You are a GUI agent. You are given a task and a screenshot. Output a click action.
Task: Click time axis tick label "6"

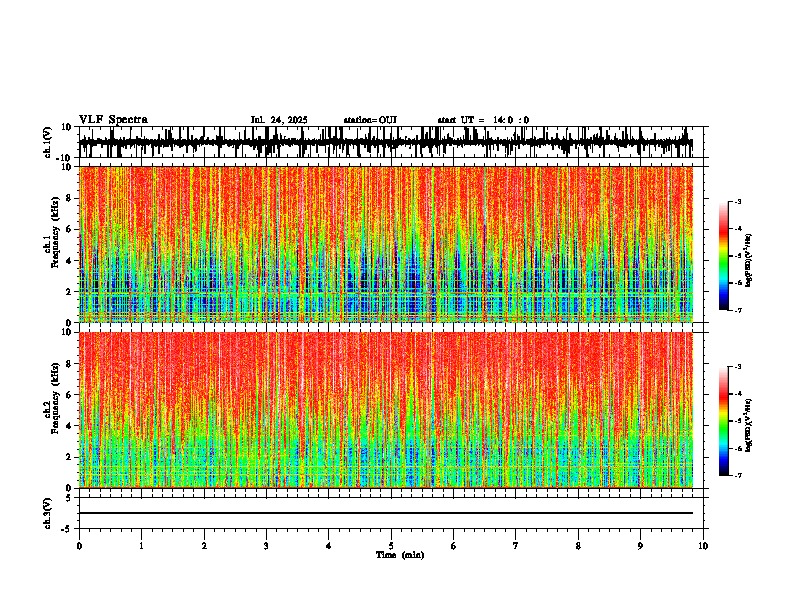click(x=454, y=546)
